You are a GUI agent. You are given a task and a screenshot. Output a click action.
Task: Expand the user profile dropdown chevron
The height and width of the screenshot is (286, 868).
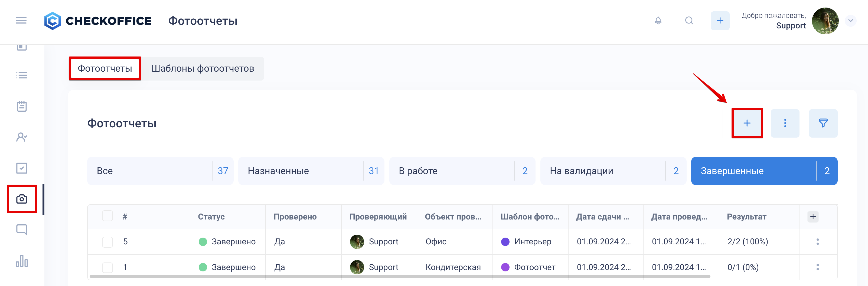tap(850, 21)
